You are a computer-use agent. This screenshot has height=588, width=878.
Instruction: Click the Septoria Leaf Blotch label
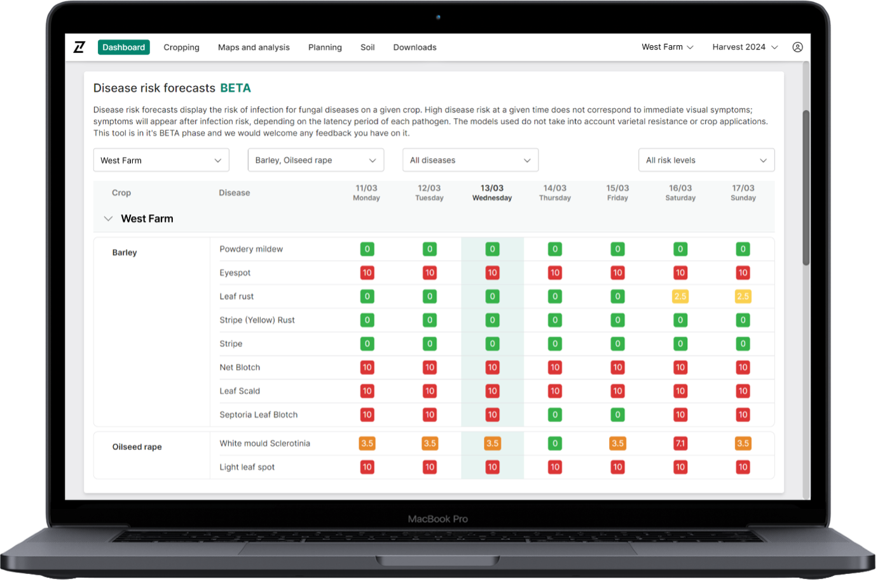(x=259, y=414)
